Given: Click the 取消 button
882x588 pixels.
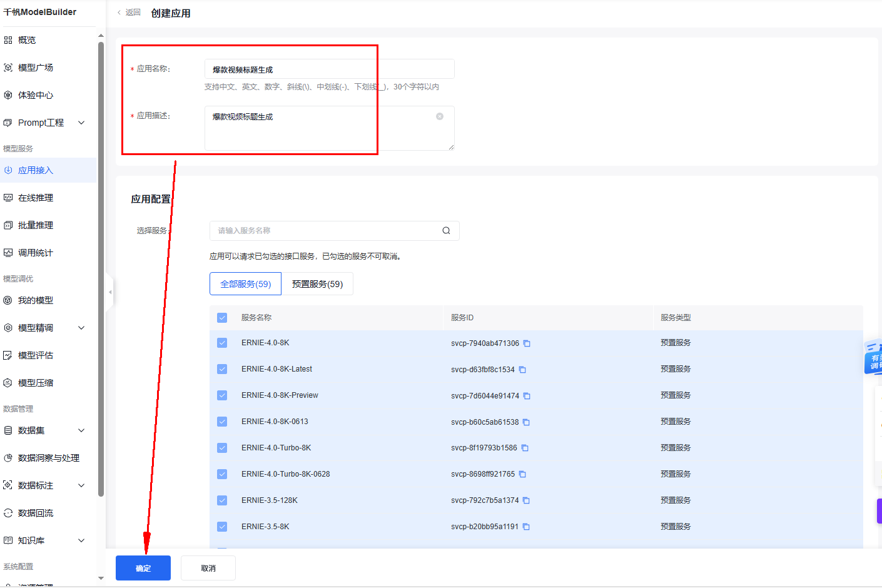Looking at the screenshot, I should tap(208, 568).
